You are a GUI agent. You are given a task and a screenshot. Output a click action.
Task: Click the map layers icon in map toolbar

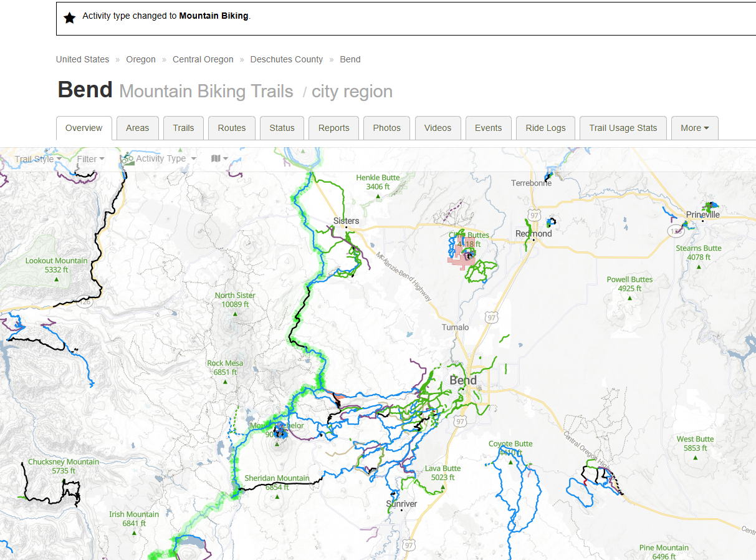(216, 158)
